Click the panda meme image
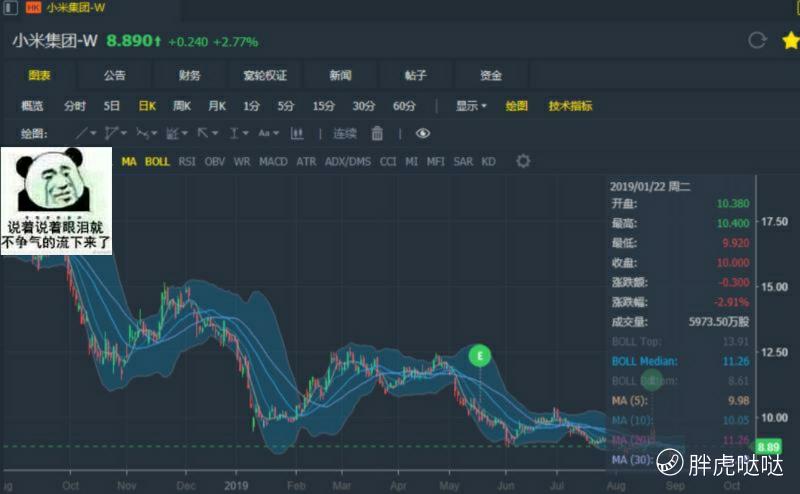The width and height of the screenshot is (800, 494). click(x=56, y=201)
